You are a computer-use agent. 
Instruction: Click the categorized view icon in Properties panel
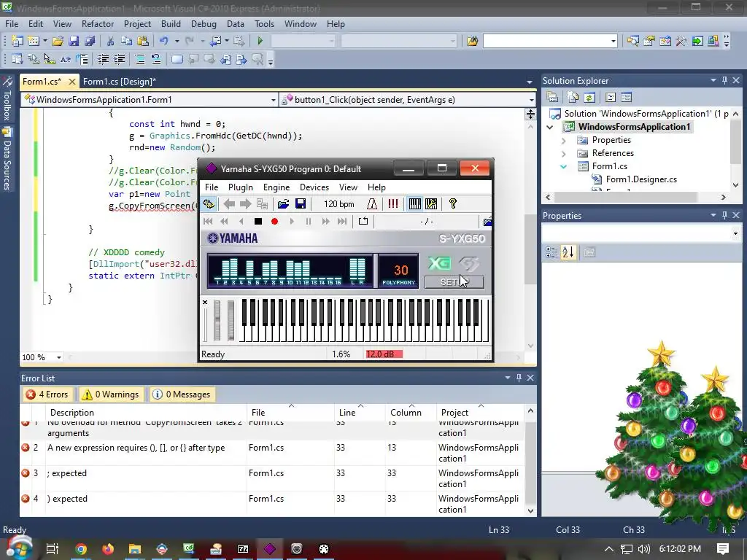pos(551,252)
